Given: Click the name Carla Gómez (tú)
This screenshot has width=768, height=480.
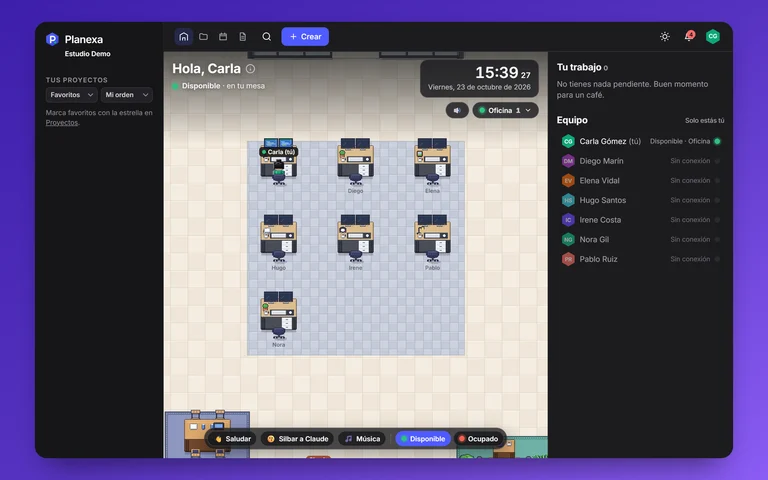Looking at the screenshot, I should [x=610, y=141].
